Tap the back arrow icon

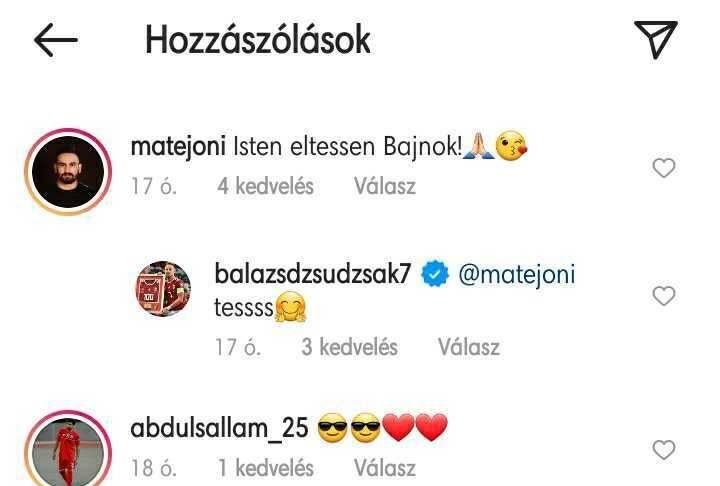[x=56, y=40]
